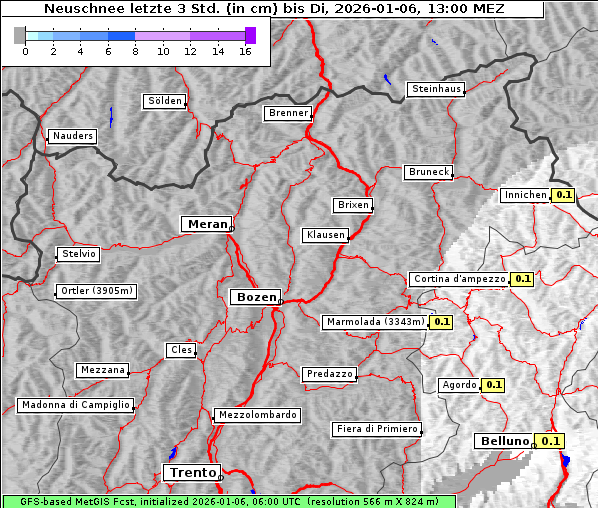Select the Marmolada (3343m) label
The height and width of the screenshot is (508, 598).
pos(375,323)
